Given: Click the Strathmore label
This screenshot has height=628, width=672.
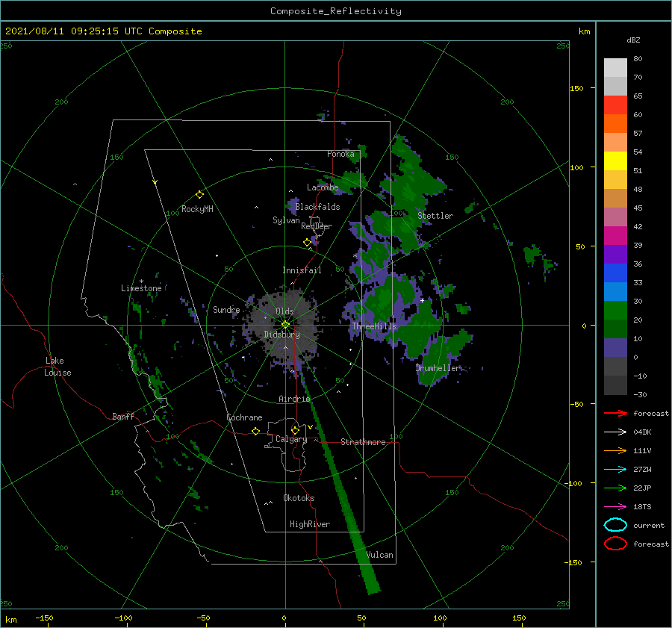Looking at the screenshot, I should [363, 442].
